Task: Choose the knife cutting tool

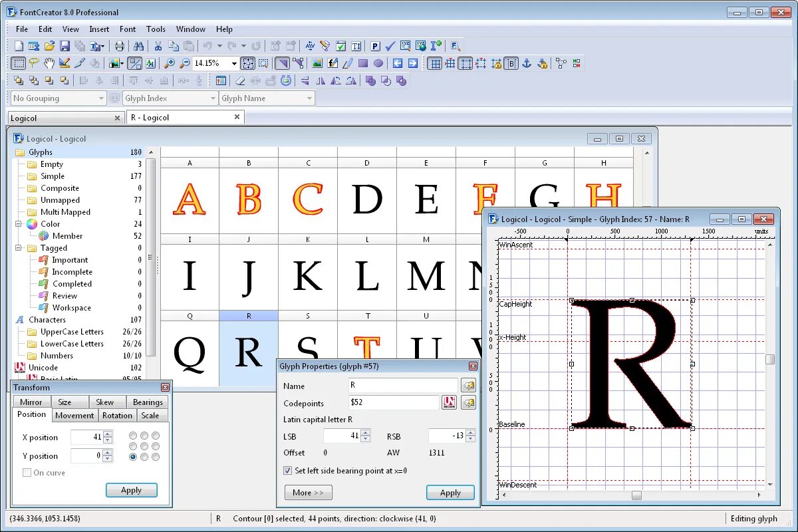Action: tap(80, 63)
